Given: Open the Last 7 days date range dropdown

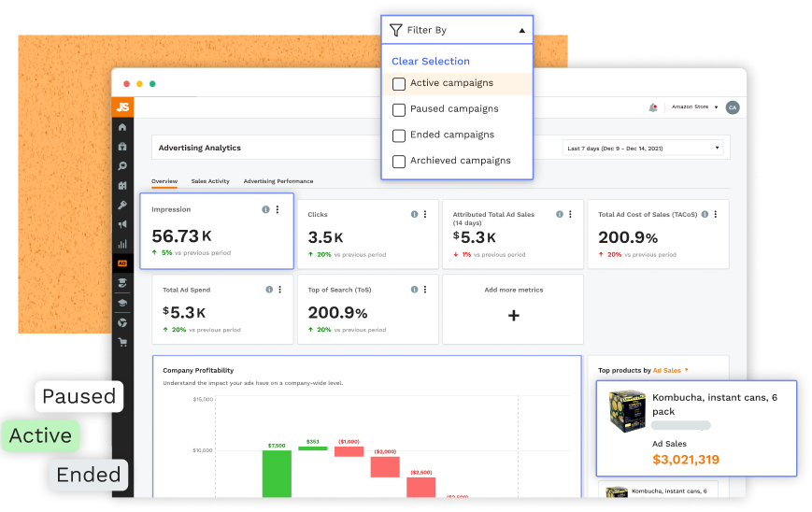Looking at the screenshot, I should click(x=643, y=148).
